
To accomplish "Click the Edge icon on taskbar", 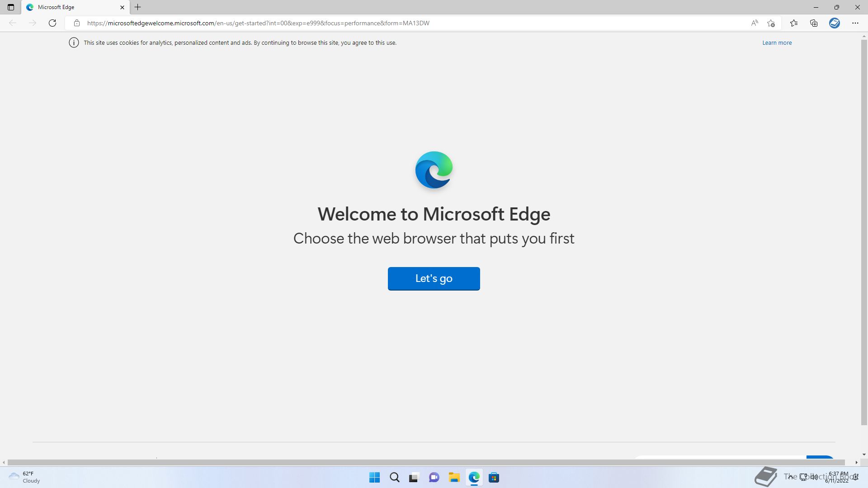I will click(474, 477).
